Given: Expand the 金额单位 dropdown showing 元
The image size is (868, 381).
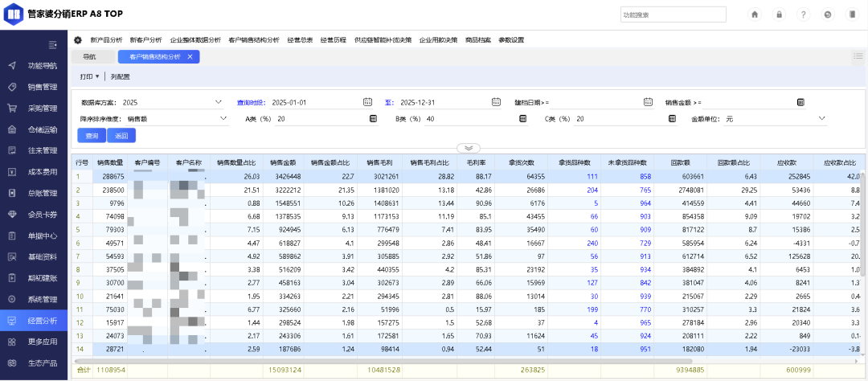Looking at the screenshot, I should click(x=821, y=118).
